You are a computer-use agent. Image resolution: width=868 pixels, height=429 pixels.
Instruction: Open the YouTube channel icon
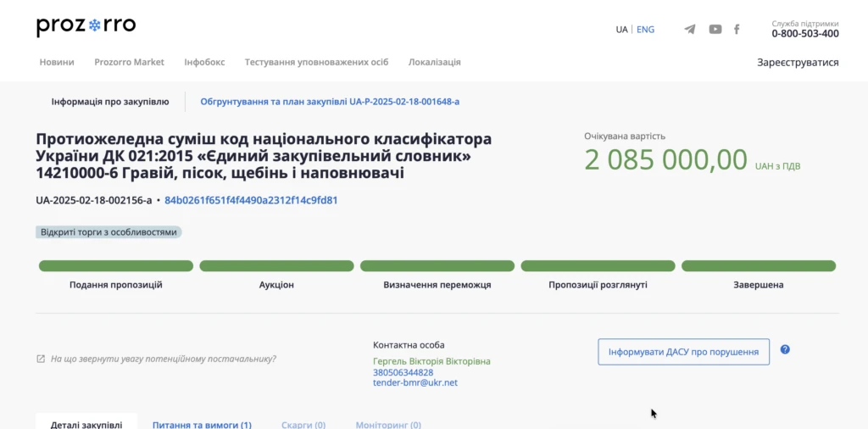[715, 30]
